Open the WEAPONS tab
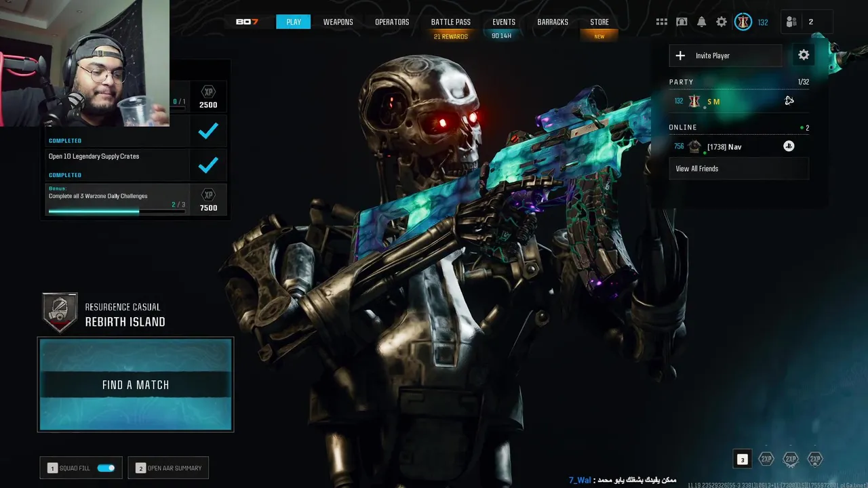 (x=338, y=22)
